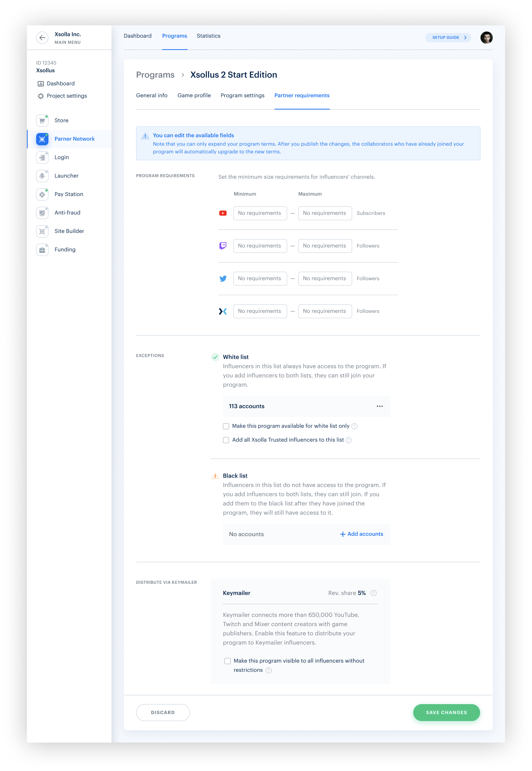Image resolution: width=532 pixels, height=771 pixels.
Task: Click the 'No accounts' black list text
Action: click(246, 534)
